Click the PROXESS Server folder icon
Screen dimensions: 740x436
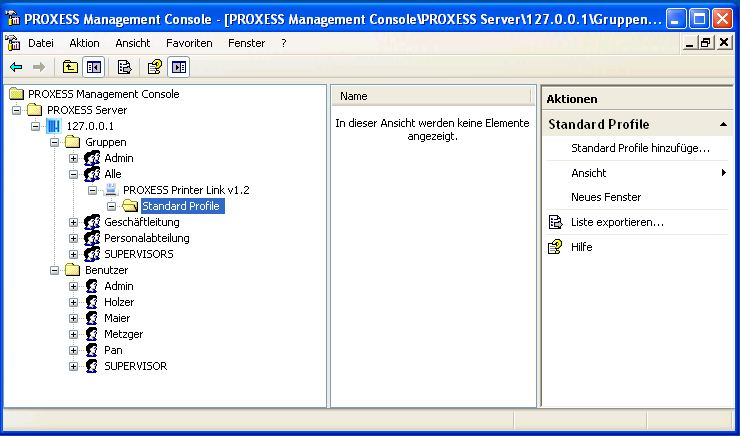point(35,110)
